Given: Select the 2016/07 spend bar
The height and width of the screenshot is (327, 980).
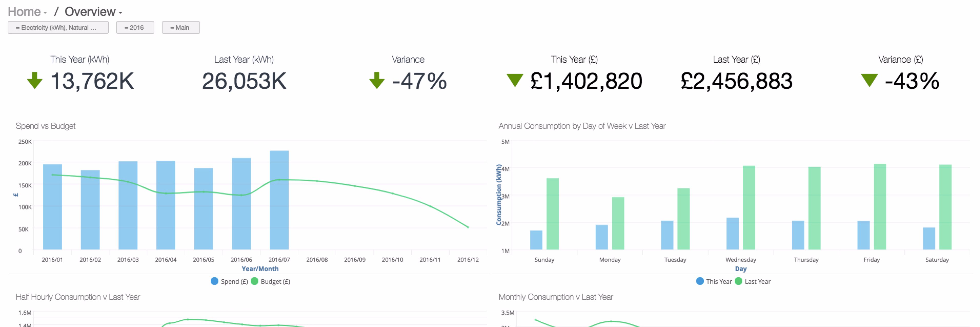Looking at the screenshot, I should click(279, 200).
